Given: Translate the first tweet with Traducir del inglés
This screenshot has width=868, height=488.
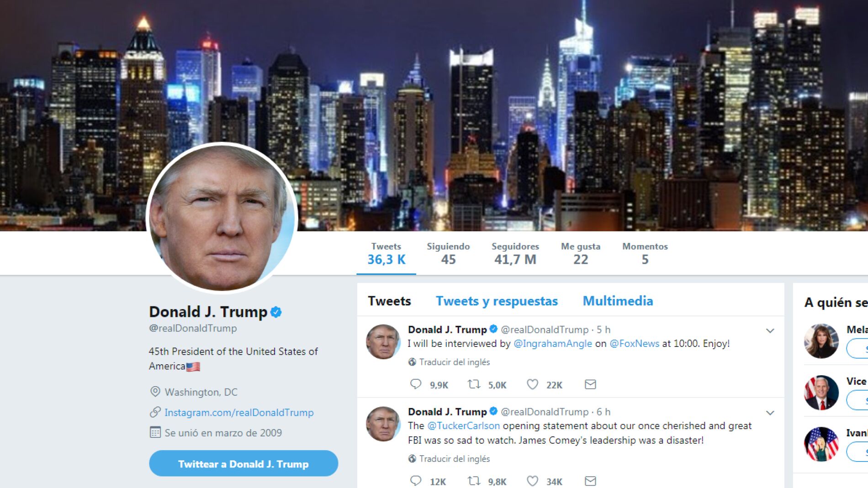Looking at the screenshot, I should point(454,362).
